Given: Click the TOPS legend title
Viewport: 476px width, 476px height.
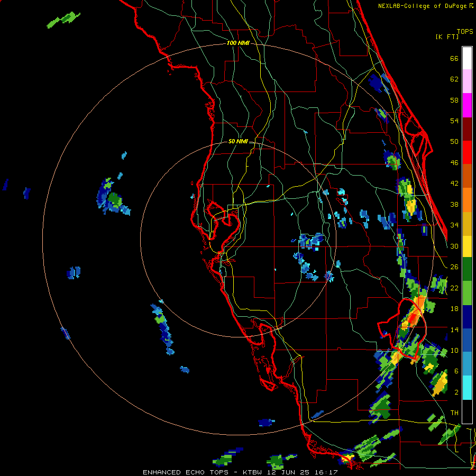Looking at the screenshot, I should coord(465,31).
